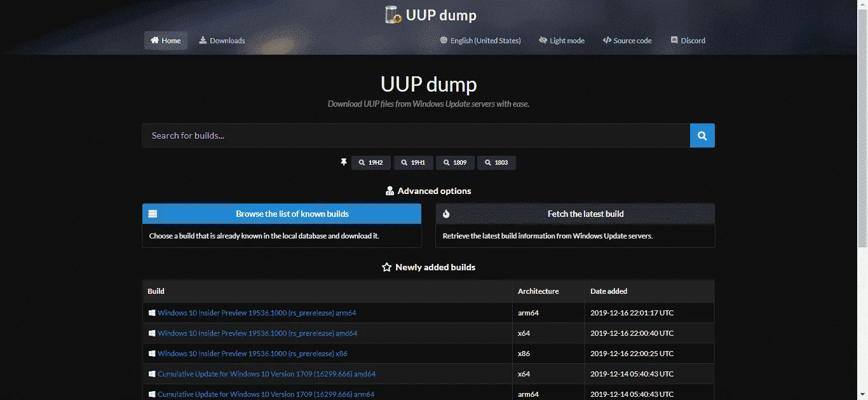Click the star icon by Newly added builds
868x400 pixels.
point(386,268)
